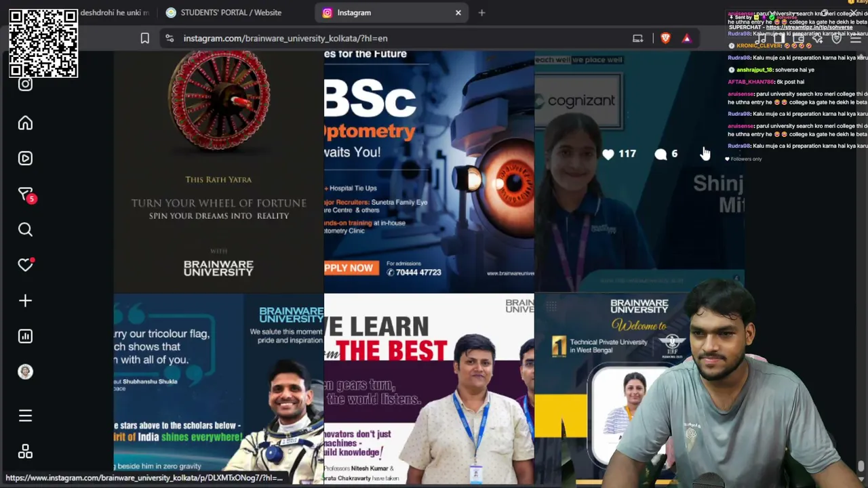Open the Brave playlist music-note icon

pos(760,39)
